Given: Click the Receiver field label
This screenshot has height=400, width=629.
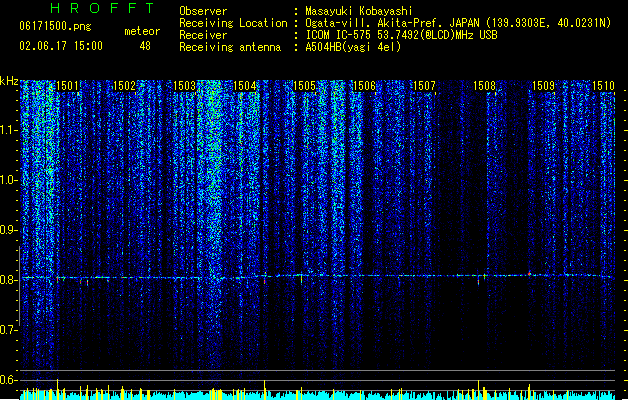Looking at the screenshot, I should (x=203, y=35).
